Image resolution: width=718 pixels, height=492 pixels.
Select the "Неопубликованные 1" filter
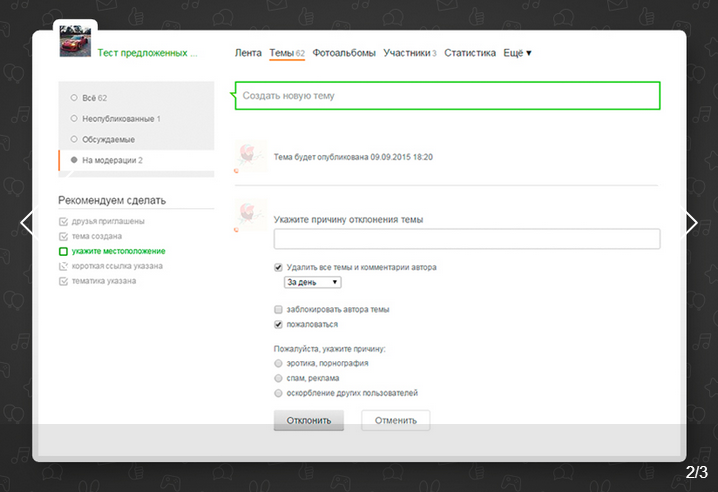click(136, 119)
